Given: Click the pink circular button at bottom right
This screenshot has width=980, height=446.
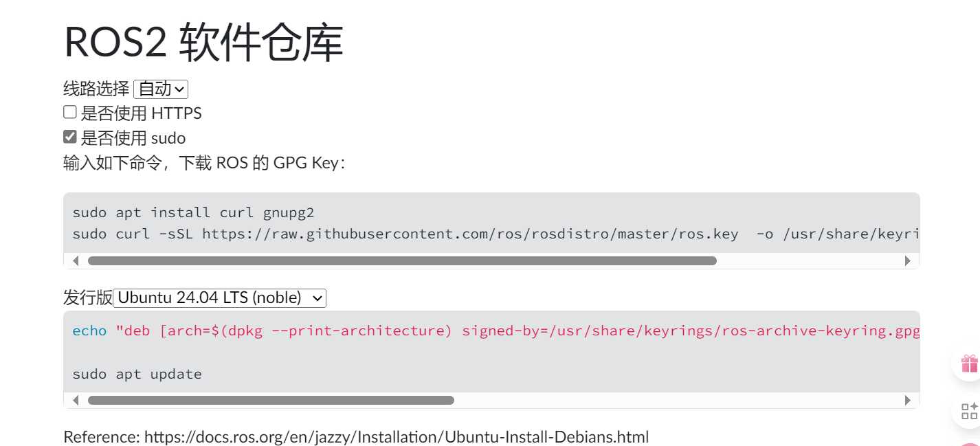Looking at the screenshot, I should coord(970,443).
